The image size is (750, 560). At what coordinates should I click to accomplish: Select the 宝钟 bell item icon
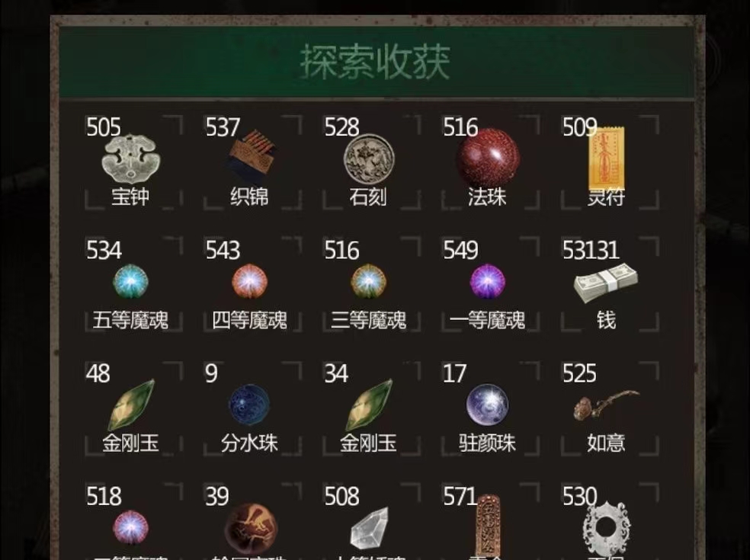point(131,158)
